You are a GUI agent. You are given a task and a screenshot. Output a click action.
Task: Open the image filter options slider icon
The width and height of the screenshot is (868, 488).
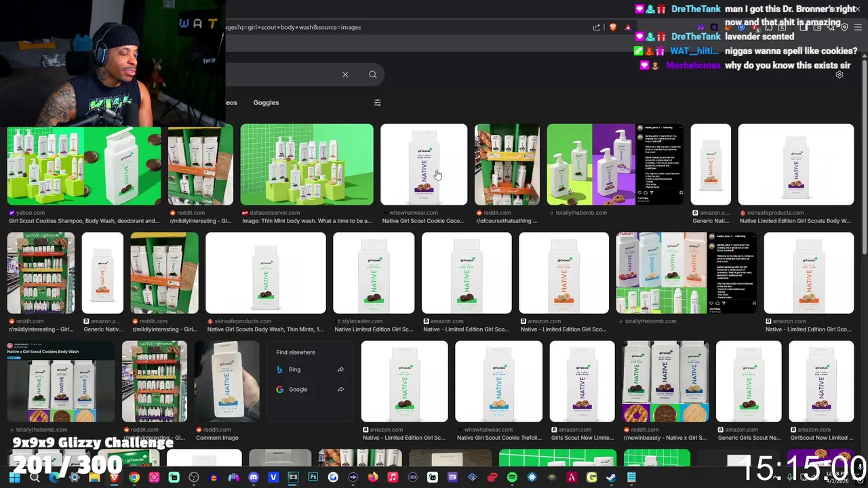coord(377,102)
